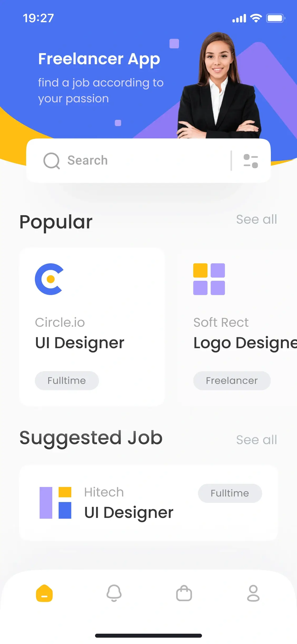Tap the search magnifier icon
Screen dimensions: 297x644
coord(52,161)
